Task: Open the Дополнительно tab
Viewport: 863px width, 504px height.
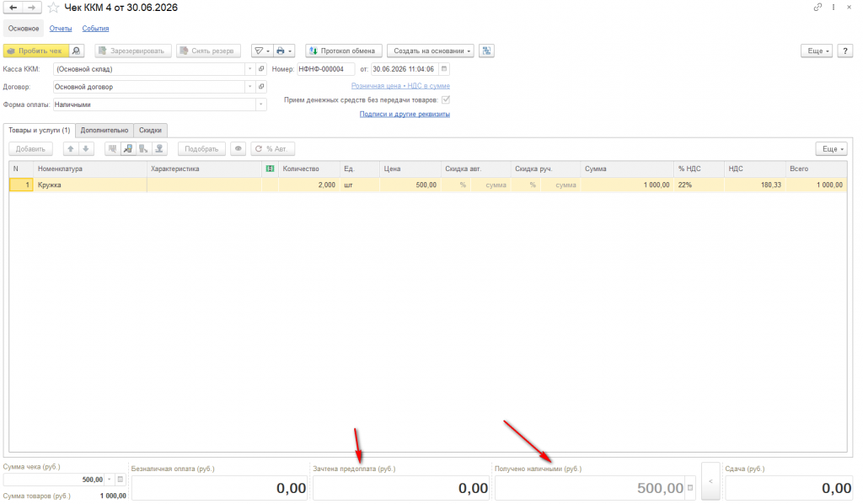Action: click(104, 131)
